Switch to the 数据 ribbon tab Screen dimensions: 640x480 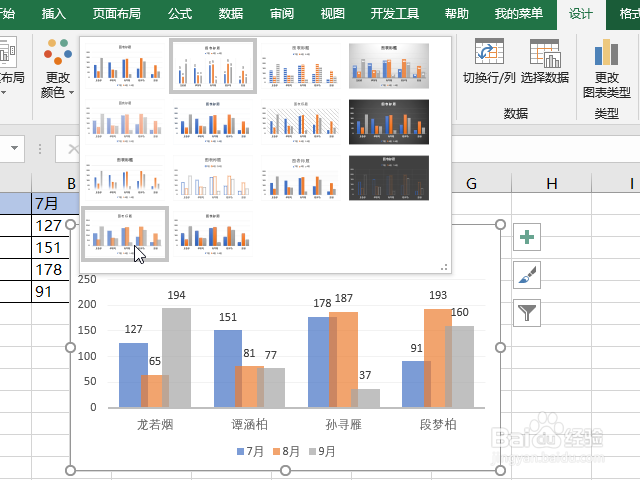pos(231,14)
